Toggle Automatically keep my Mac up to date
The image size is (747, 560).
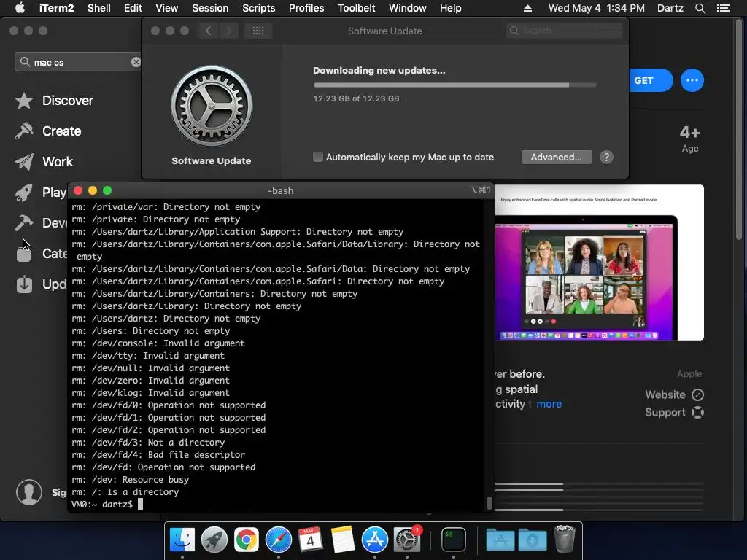[318, 157]
